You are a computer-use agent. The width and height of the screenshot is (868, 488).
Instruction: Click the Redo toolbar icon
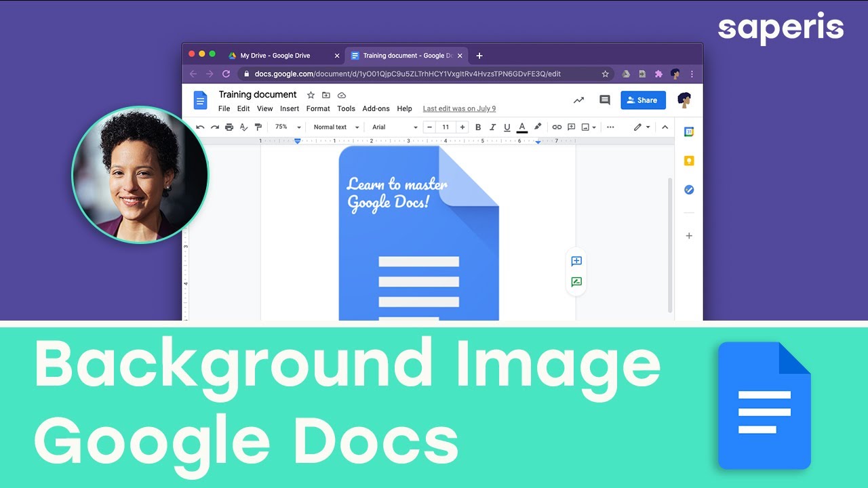tap(214, 127)
